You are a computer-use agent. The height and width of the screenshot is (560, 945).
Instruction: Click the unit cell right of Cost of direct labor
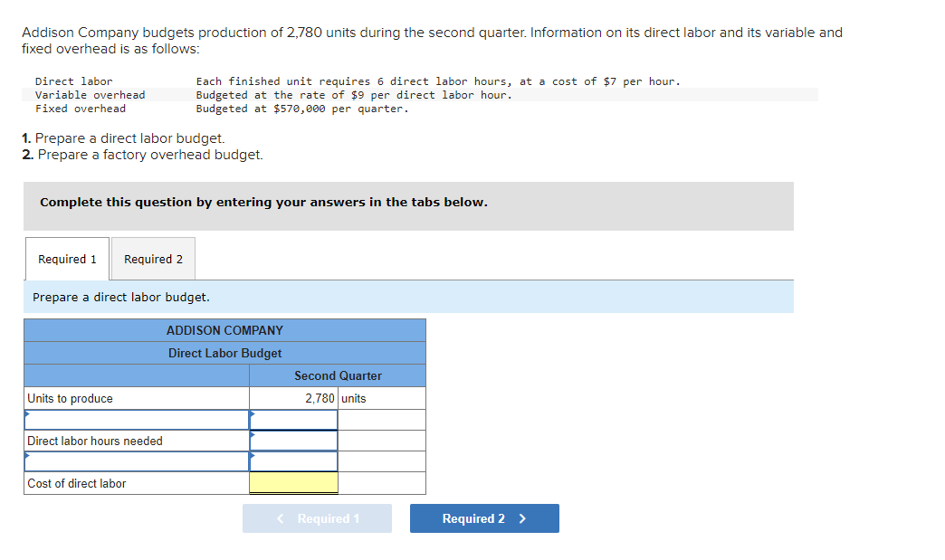pos(381,483)
